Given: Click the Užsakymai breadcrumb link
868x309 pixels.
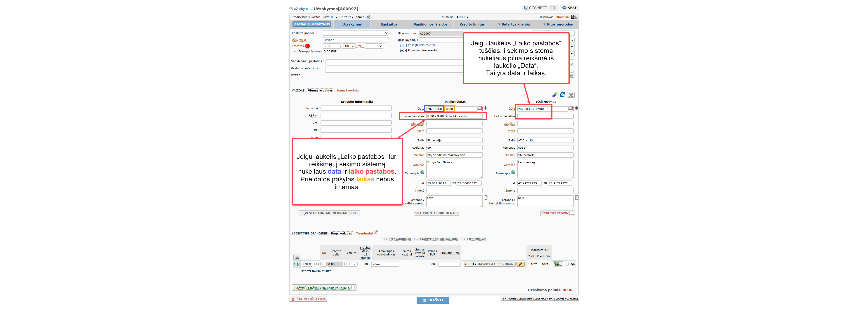Looking at the screenshot, I should tap(302, 9).
